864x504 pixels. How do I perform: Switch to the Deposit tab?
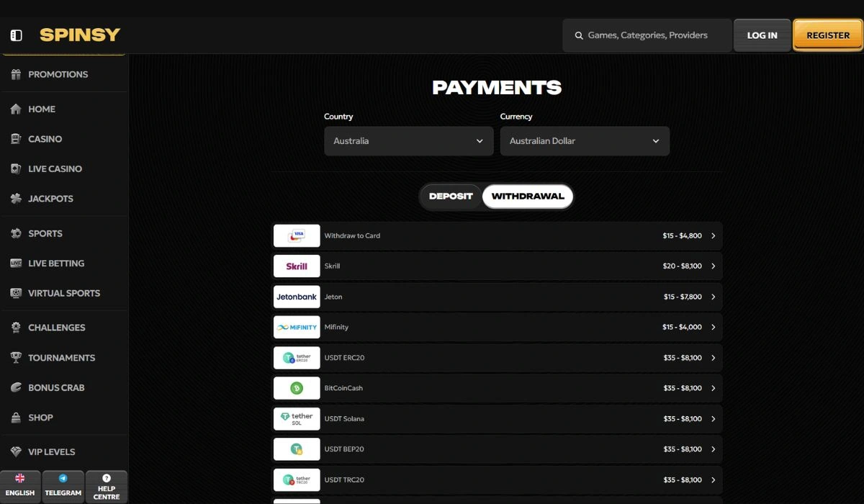pyautogui.click(x=451, y=197)
